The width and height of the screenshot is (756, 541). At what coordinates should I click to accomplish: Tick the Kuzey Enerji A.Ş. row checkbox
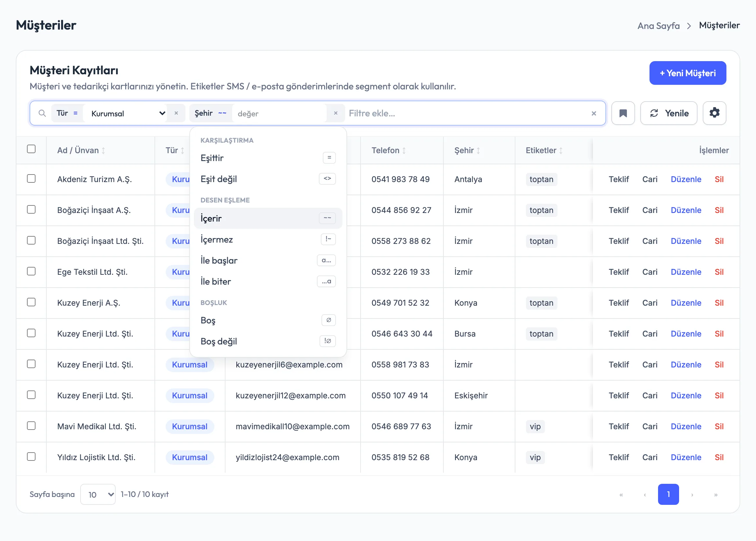31,302
